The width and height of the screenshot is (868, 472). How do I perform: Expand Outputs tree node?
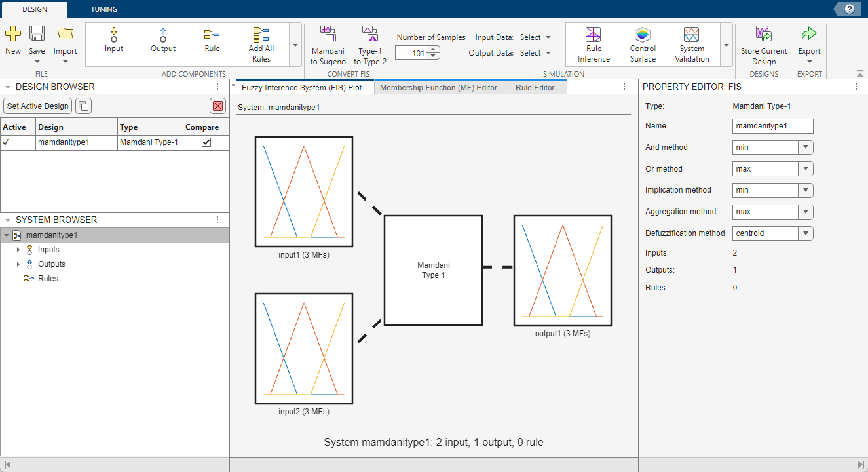(x=18, y=264)
